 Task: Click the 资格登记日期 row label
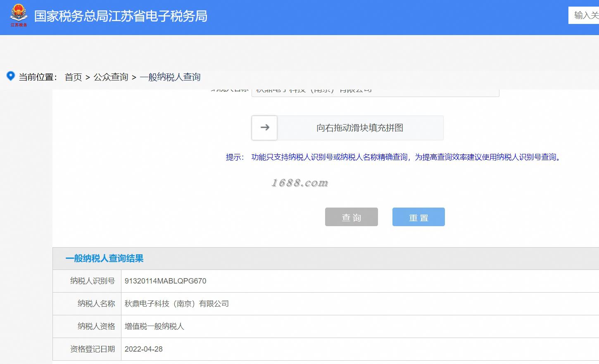point(93,349)
